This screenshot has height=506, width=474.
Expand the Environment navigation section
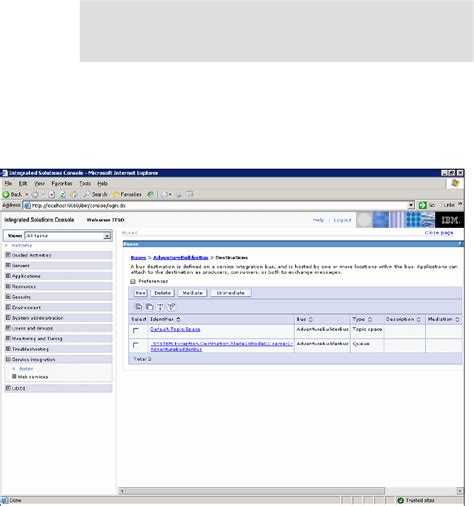point(8,307)
